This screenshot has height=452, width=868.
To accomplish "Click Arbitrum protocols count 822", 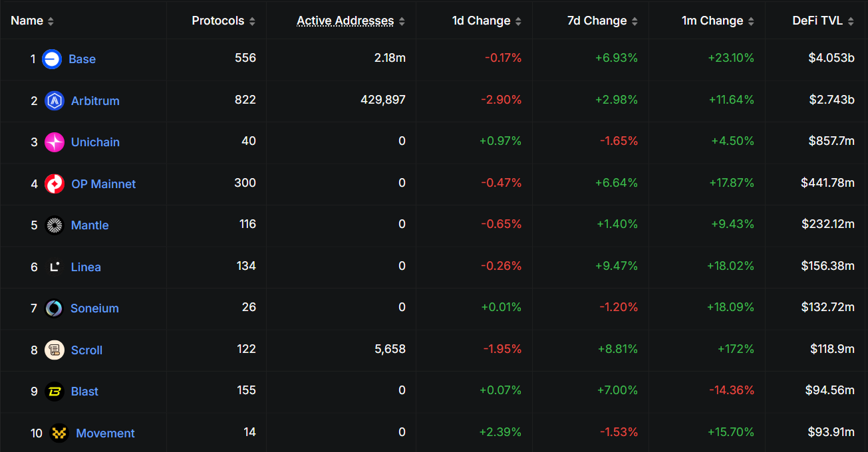I will coord(245,100).
